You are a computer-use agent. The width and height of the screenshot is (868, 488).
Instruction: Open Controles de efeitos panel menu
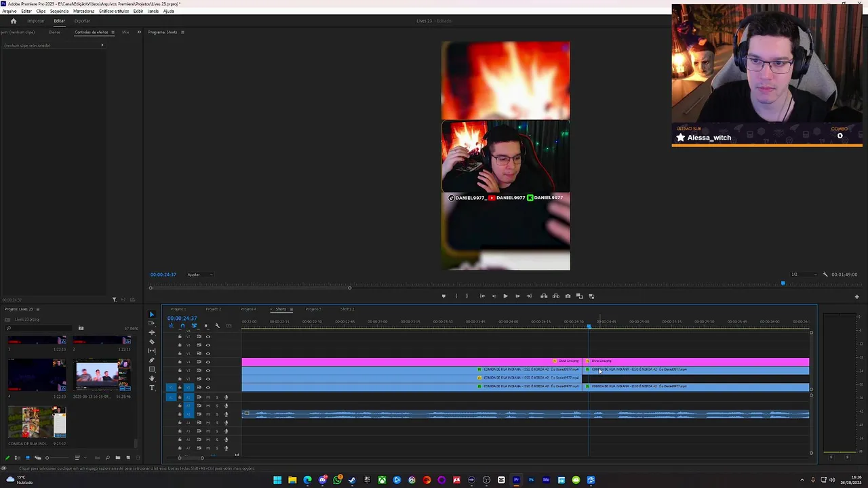pos(113,32)
